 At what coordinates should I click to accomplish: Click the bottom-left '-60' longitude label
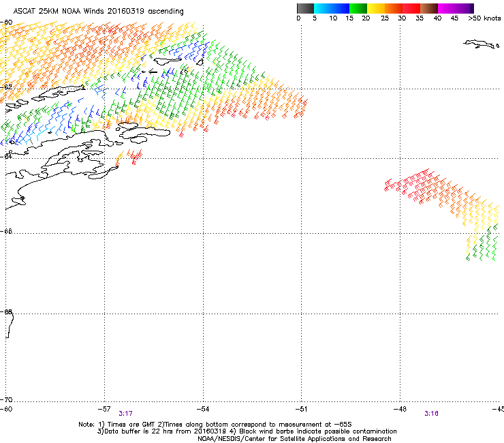(x=6, y=409)
